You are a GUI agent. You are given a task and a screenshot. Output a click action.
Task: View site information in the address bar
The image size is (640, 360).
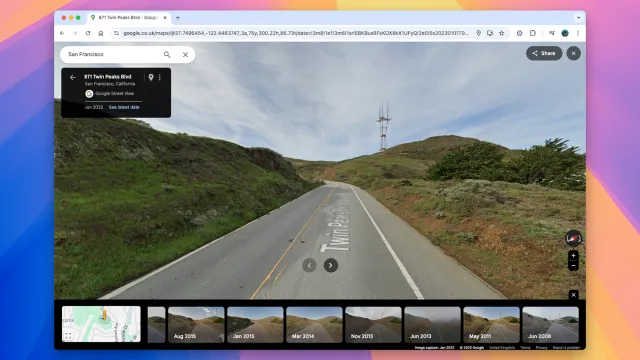click(116, 33)
